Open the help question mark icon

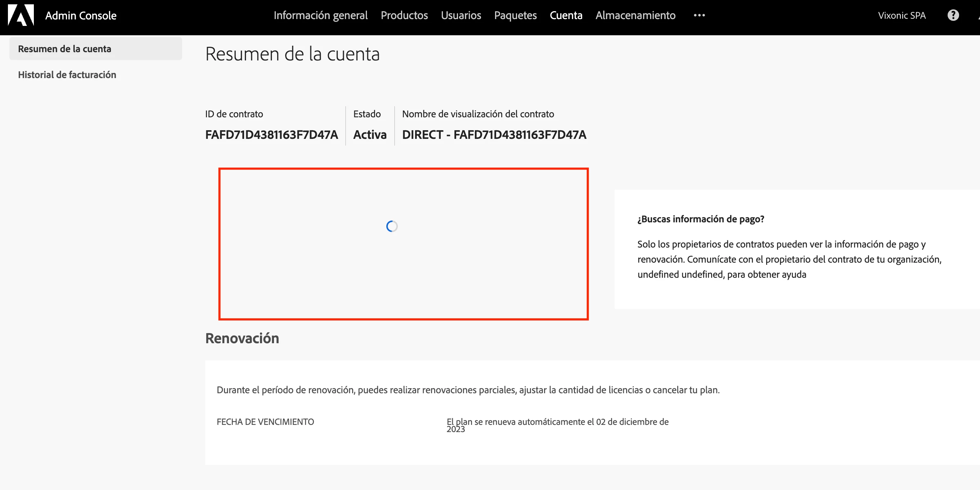953,15
